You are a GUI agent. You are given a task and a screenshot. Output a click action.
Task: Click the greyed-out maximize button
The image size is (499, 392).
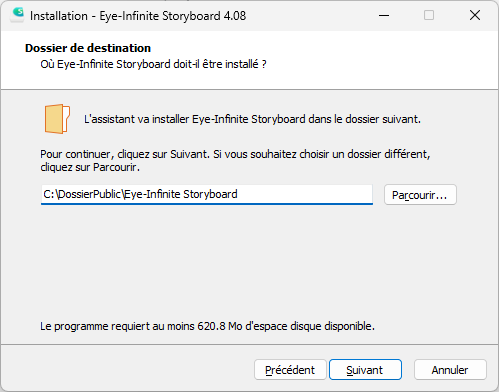pyautogui.click(x=429, y=15)
